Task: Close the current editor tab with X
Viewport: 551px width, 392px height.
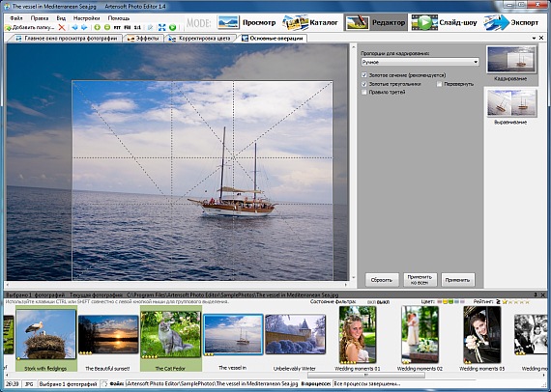Action: click(541, 38)
